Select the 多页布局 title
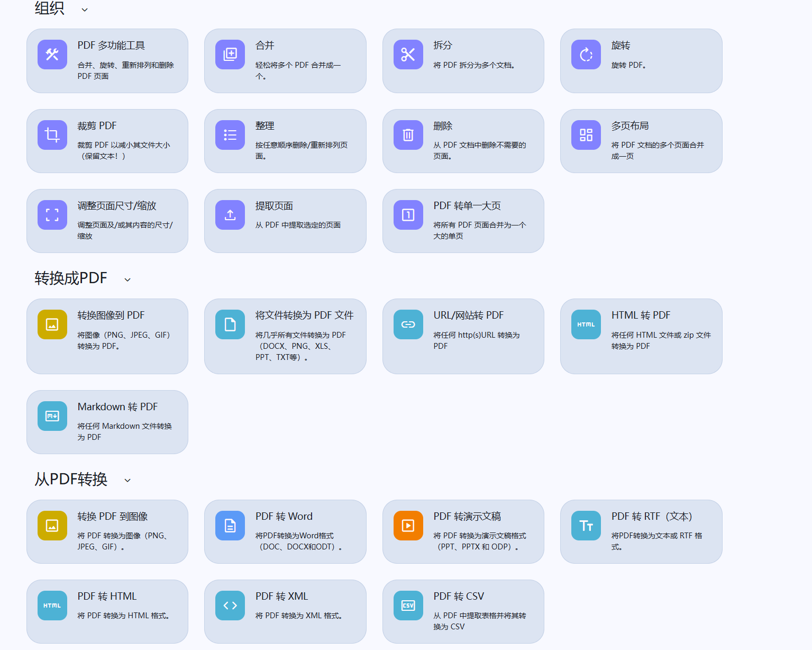The image size is (812, 650). point(630,126)
